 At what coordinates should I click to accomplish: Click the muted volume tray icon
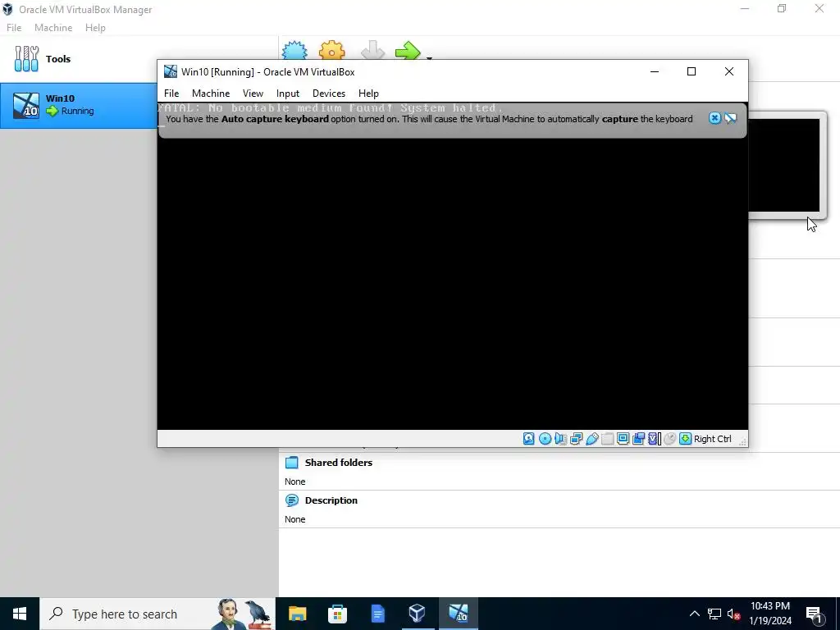[x=734, y=614]
